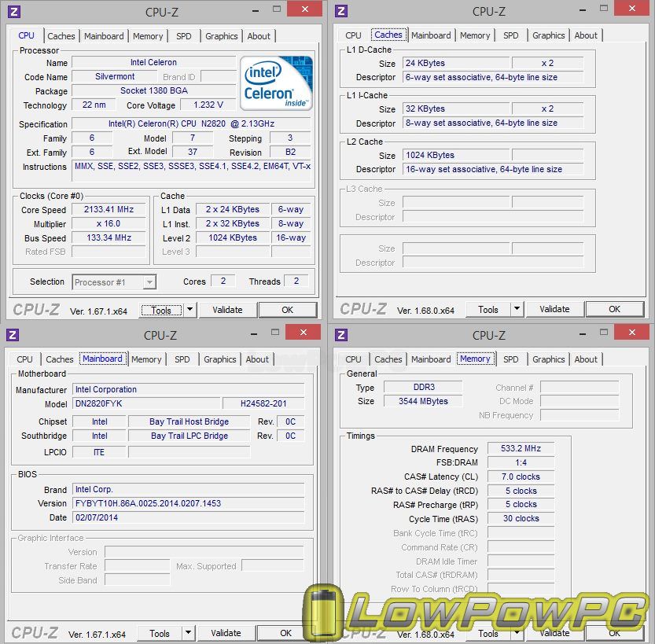Switch to CPU tab in the Memory window
The width and height of the screenshot is (655, 644).
click(x=353, y=359)
